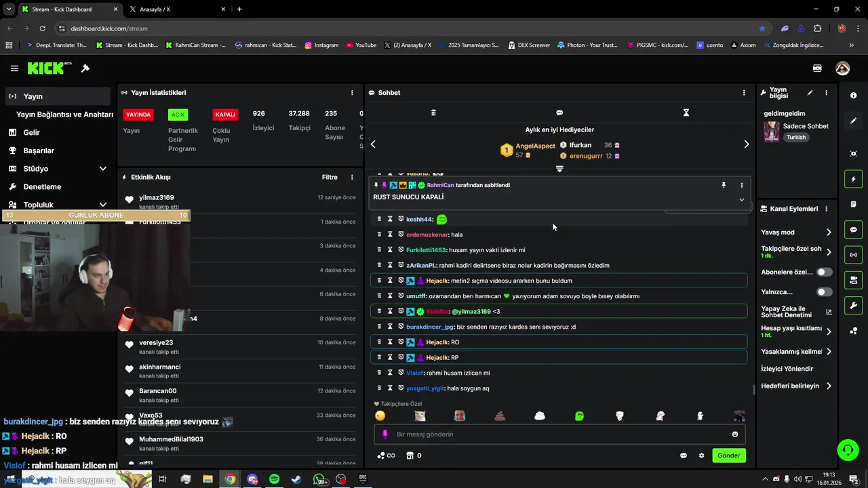Open Yayın Bağlantısı ve Anahtarı
This screenshot has width=868, height=488.
64,115
